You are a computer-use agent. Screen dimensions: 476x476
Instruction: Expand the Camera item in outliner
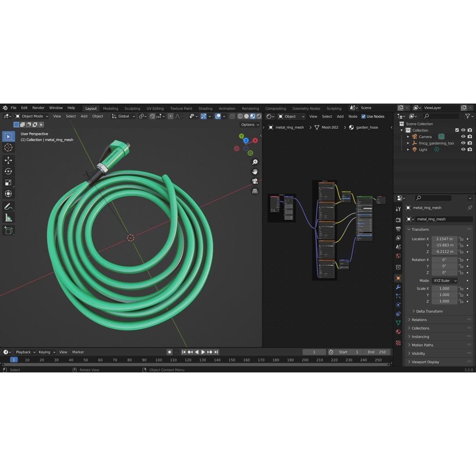(x=408, y=137)
